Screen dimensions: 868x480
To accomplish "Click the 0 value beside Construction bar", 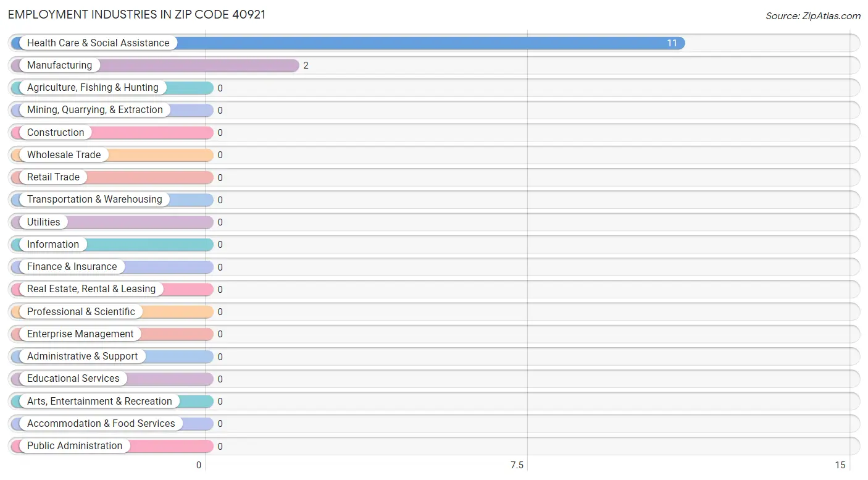I will [220, 133].
